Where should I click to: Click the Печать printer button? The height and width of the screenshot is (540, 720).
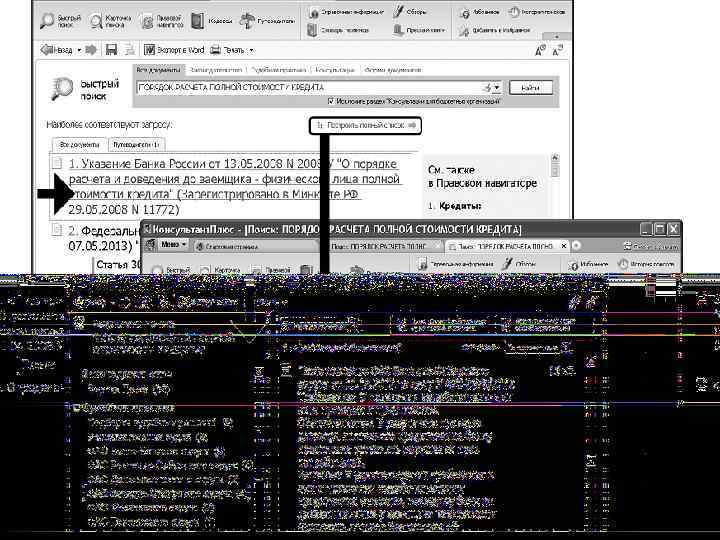[227, 50]
